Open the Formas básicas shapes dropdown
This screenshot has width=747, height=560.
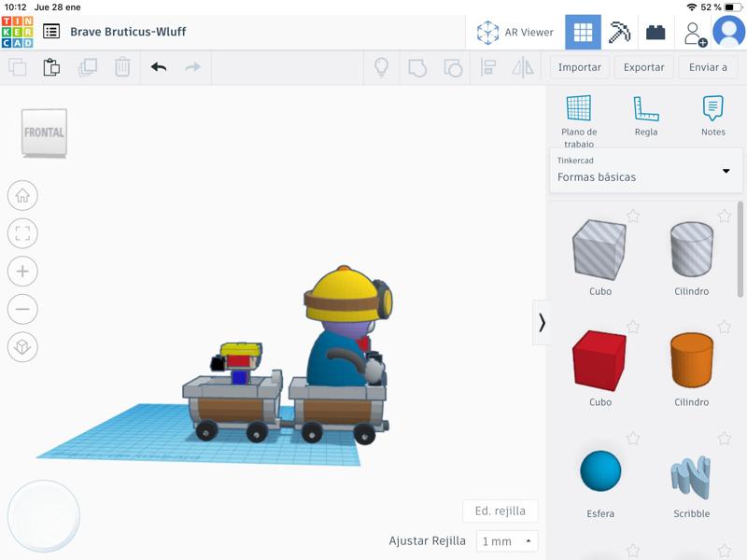pos(645,171)
